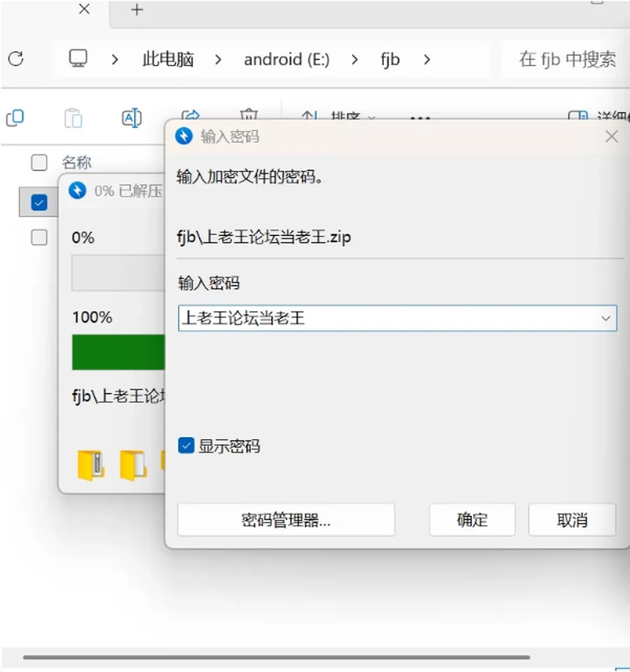Viewport: 630px width, 672px height.
Task: Confirm password with 确定
Action: click(472, 520)
